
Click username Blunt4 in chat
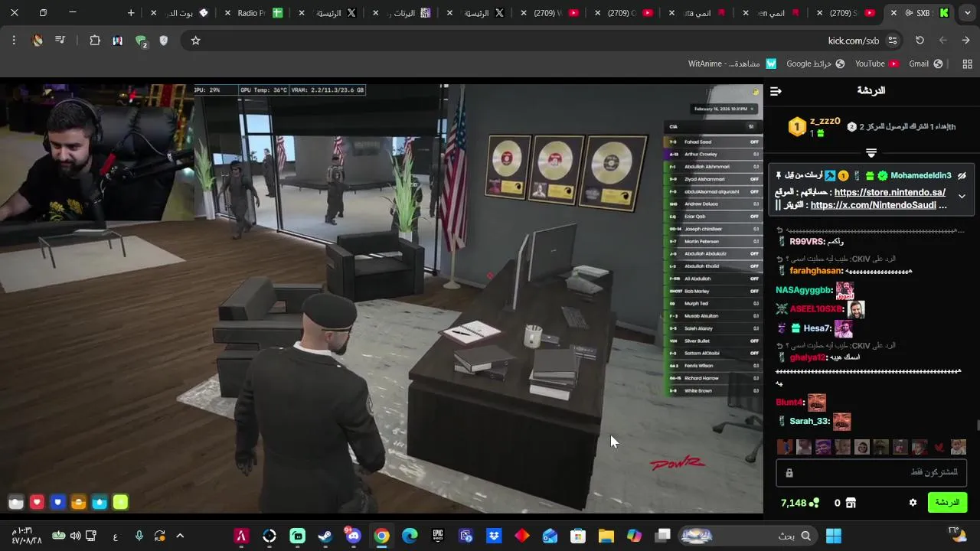coord(789,402)
